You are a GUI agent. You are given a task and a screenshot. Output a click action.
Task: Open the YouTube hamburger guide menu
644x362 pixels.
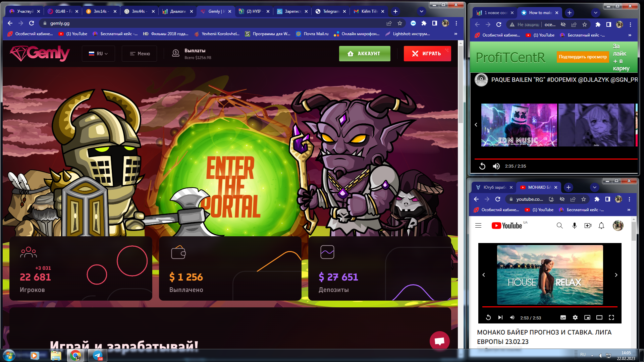(x=478, y=226)
